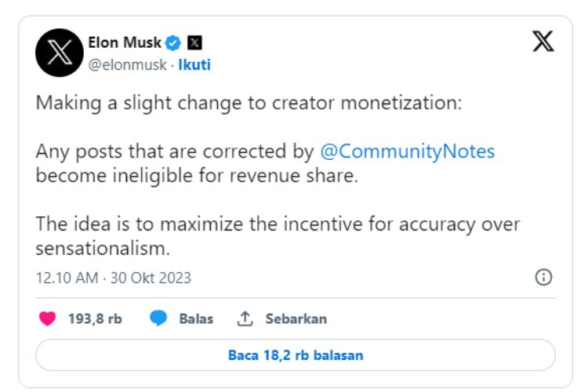588x392 pixels.
Task: Click the Balas reply label
Action: (196, 319)
